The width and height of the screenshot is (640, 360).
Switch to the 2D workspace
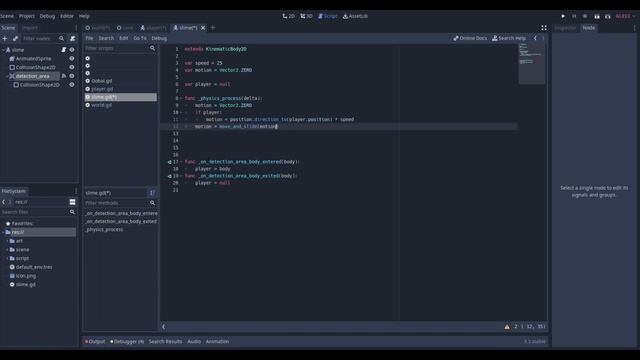[x=289, y=16]
